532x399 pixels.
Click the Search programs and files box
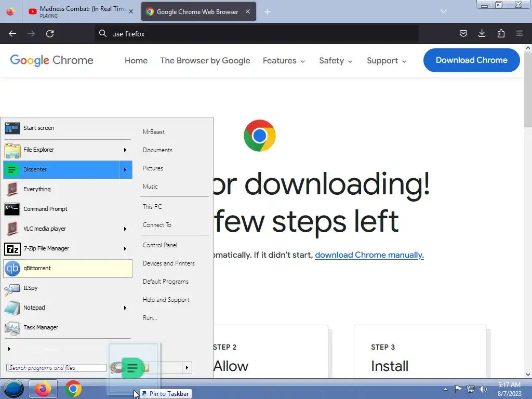[57, 367]
